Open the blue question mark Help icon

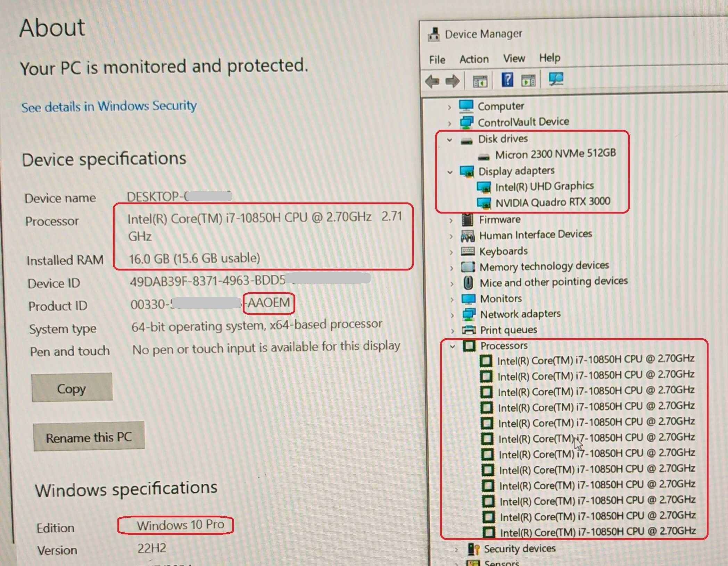tap(507, 80)
